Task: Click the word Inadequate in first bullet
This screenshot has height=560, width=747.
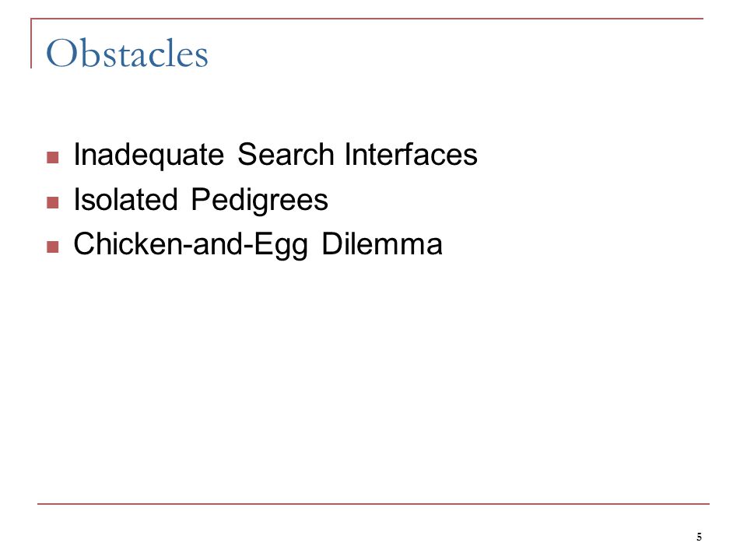Action: pos(149,155)
